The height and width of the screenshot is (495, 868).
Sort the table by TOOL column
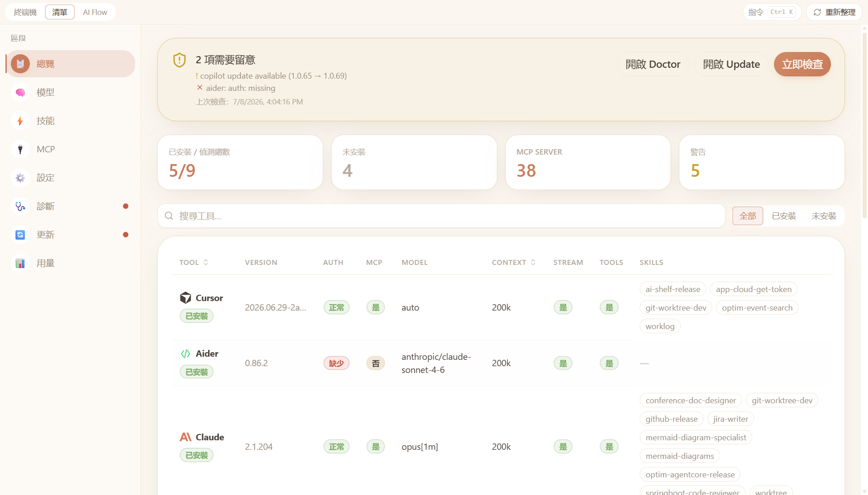tap(193, 262)
